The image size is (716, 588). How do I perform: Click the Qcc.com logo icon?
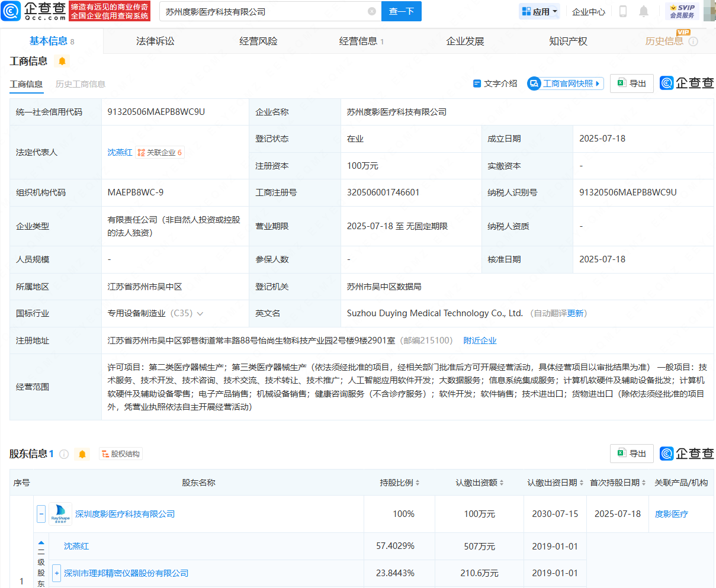(x=11, y=11)
